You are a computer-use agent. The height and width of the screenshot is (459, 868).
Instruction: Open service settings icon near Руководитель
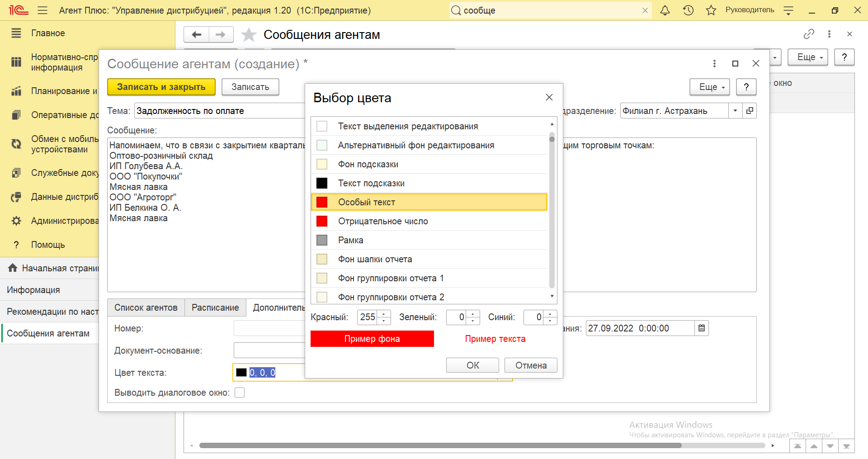tap(788, 10)
